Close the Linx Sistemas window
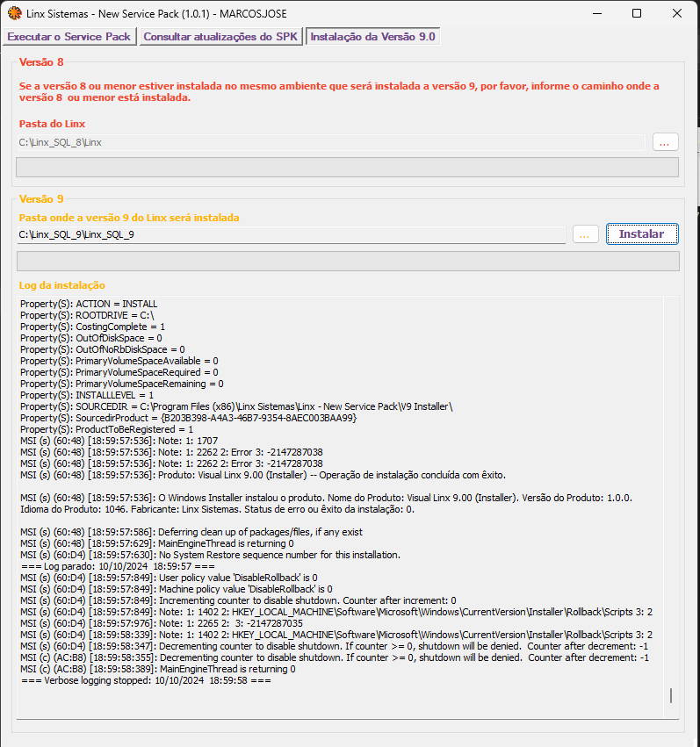This screenshot has width=700, height=747. pos(676,13)
